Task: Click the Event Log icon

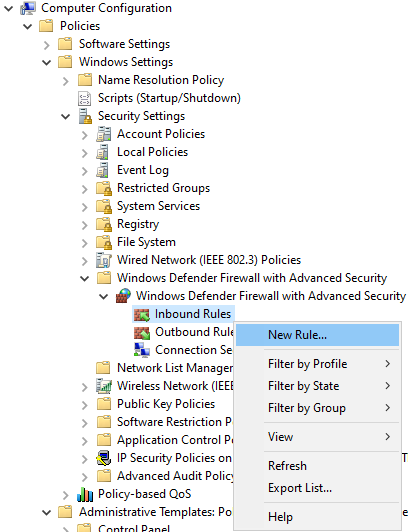Action: tap(103, 170)
